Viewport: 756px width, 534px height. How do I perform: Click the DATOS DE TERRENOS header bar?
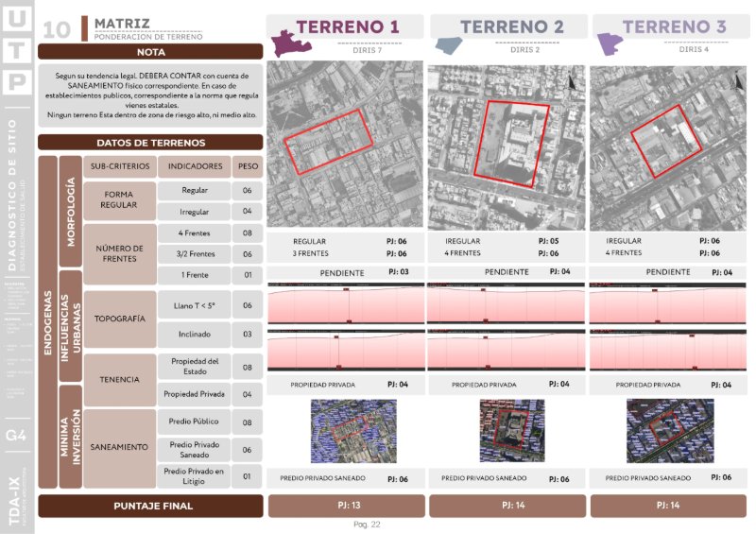click(x=150, y=143)
